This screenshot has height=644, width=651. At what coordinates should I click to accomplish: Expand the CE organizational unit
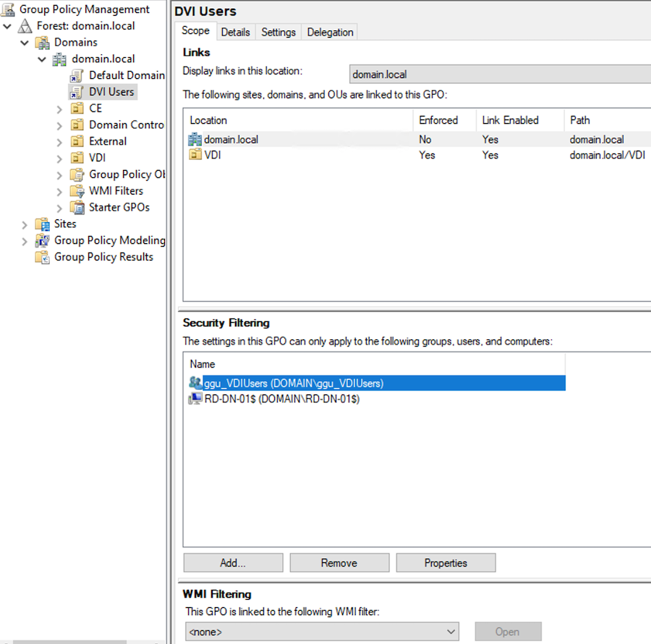coord(59,109)
